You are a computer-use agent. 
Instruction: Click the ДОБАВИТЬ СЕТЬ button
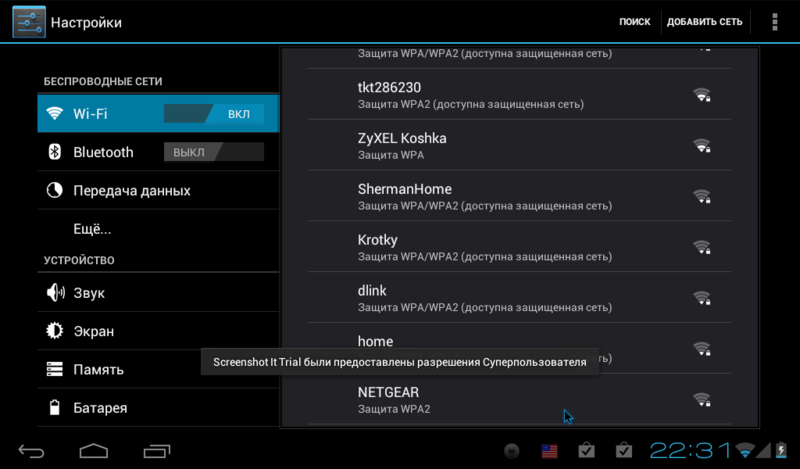tap(705, 22)
